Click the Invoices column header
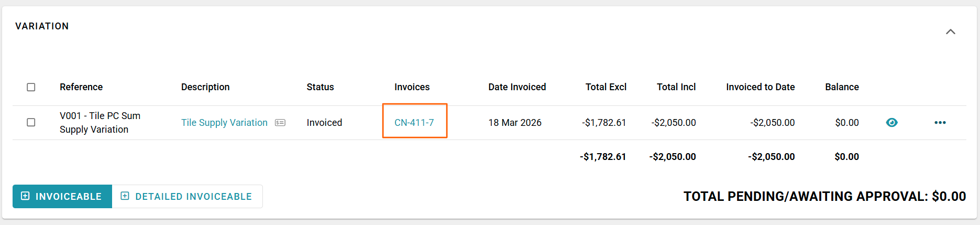This screenshot has height=225, width=980. (412, 87)
